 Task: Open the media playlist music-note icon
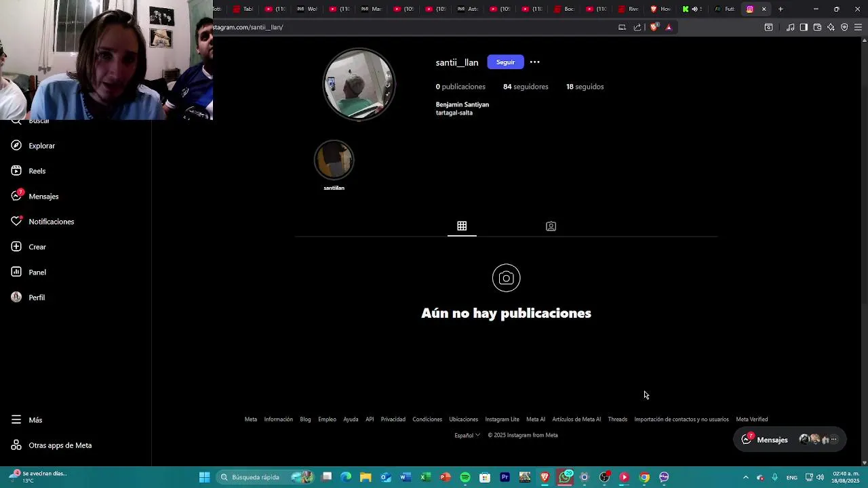(790, 27)
